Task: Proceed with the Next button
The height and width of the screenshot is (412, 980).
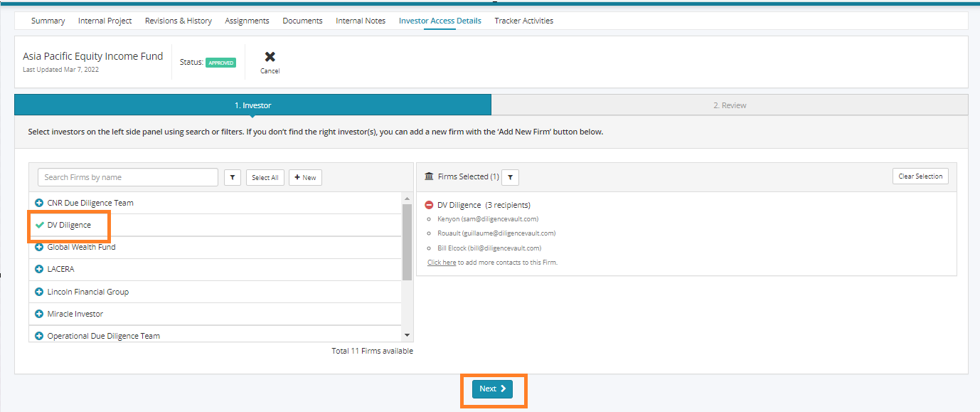Action: [492, 389]
